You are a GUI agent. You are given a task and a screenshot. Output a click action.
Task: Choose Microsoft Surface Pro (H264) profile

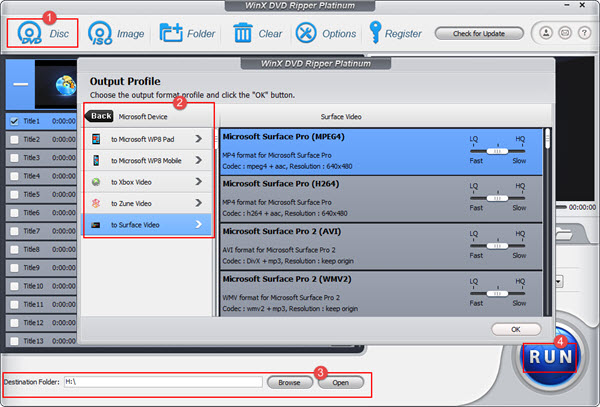381,199
